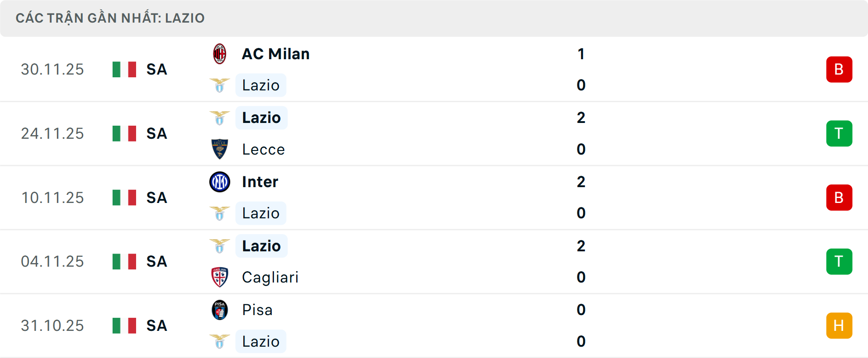Click the AC Milan club crest

click(x=220, y=54)
